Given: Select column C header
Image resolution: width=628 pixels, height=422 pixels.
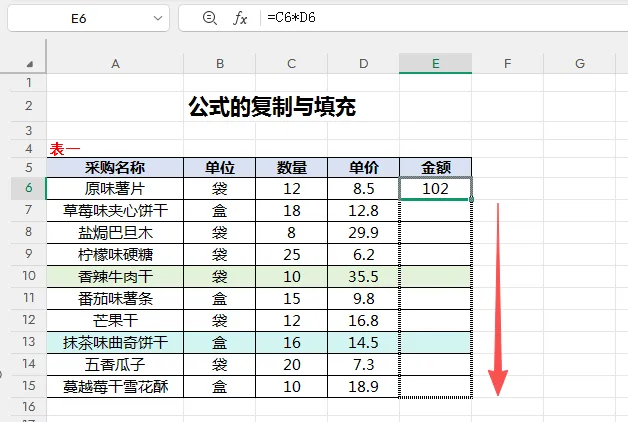Looking at the screenshot, I should pos(292,64).
